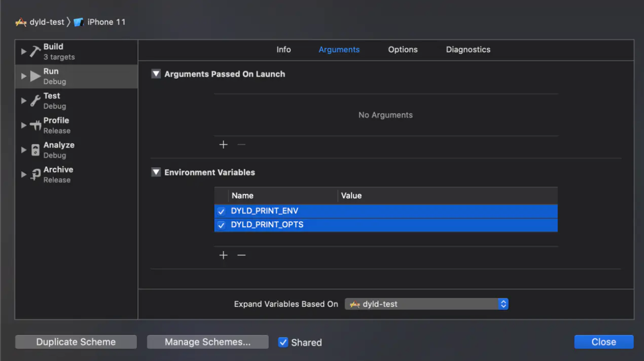Expand the Build action disclosure arrow
The image size is (644, 361).
coord(23,52)
